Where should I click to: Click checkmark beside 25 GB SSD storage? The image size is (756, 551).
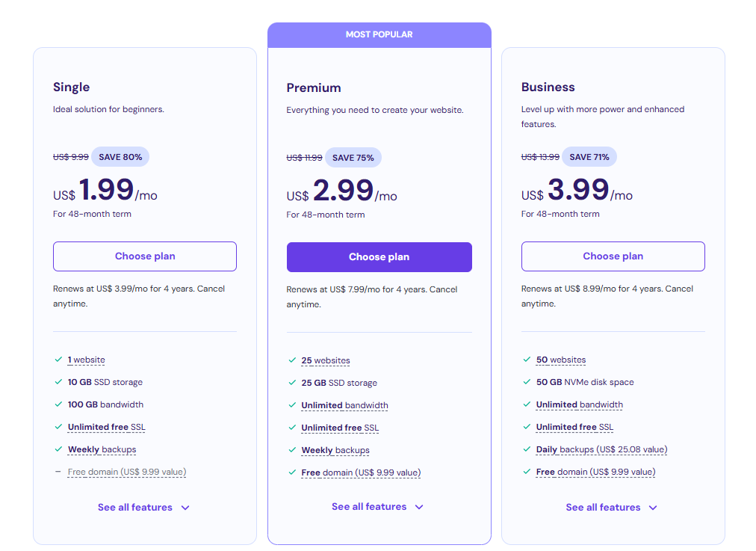tap(292, 383)
